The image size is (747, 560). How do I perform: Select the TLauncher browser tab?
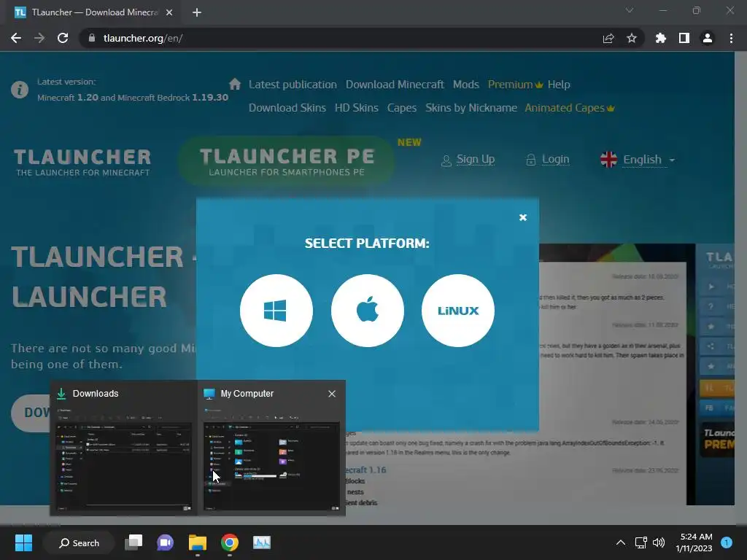[93, 12]
